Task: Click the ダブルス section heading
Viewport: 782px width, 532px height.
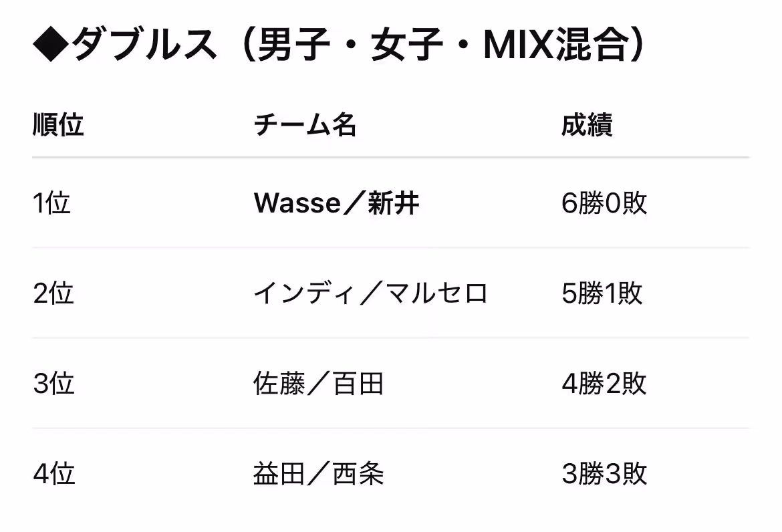Action: tap(340, 45)
